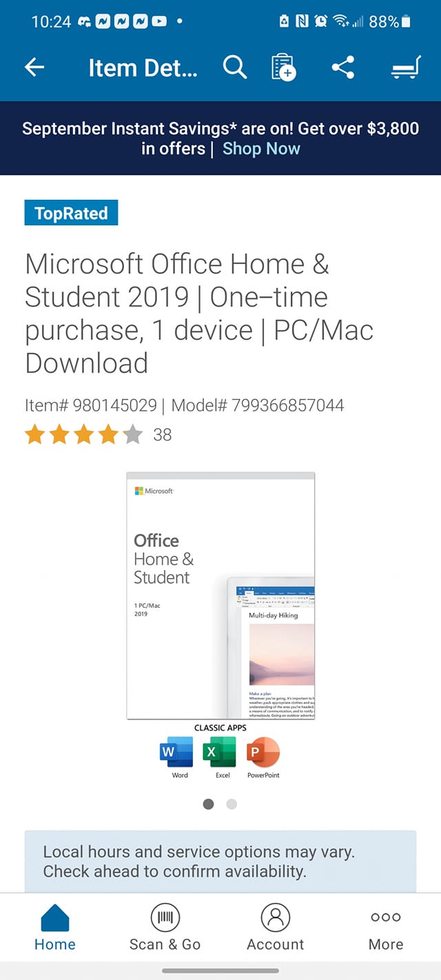Go to the Home tab
Screen dimensions: 441x980
[x=55, y=928]
